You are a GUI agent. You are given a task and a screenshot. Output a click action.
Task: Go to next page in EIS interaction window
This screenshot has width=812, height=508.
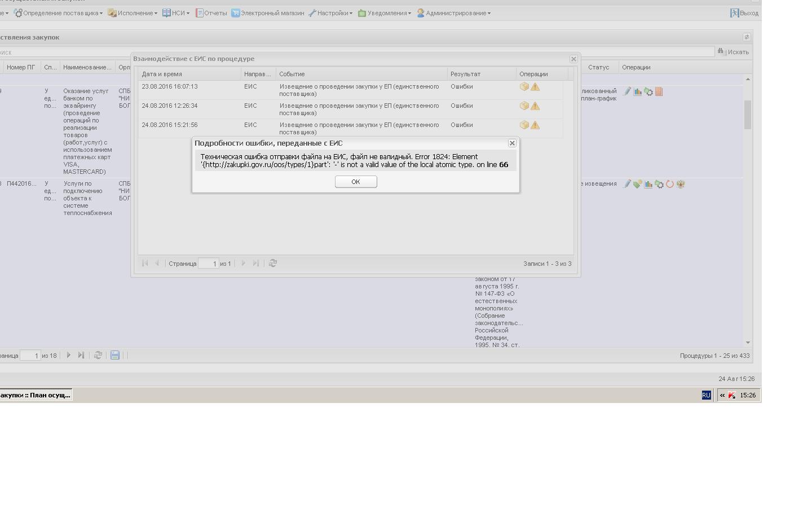coord(244,263)
